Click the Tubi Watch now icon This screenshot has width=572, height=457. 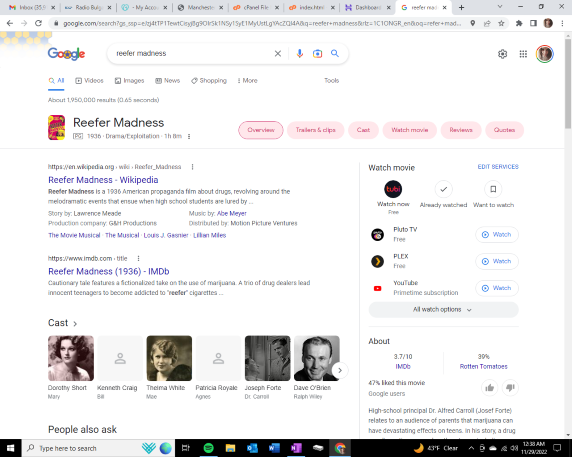pos(393,189)
